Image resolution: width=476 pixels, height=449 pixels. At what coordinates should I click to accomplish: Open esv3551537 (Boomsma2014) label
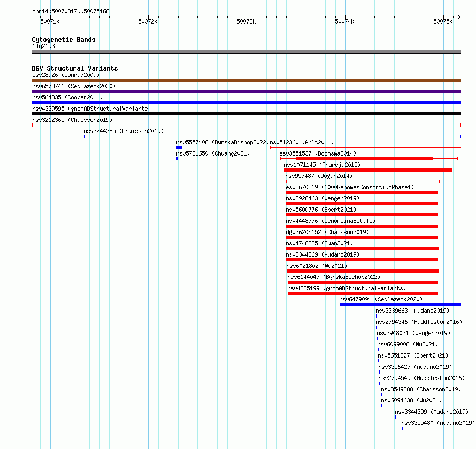coord(318,153)
